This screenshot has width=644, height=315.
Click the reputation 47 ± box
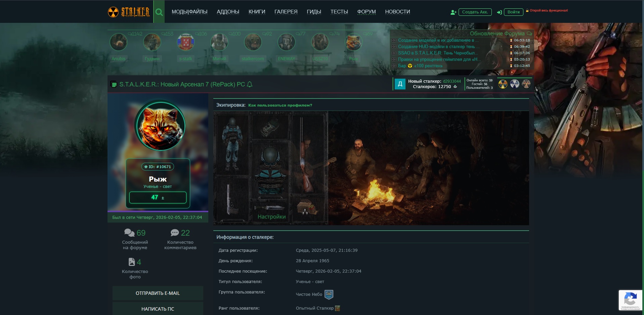(x=158, y=197)
